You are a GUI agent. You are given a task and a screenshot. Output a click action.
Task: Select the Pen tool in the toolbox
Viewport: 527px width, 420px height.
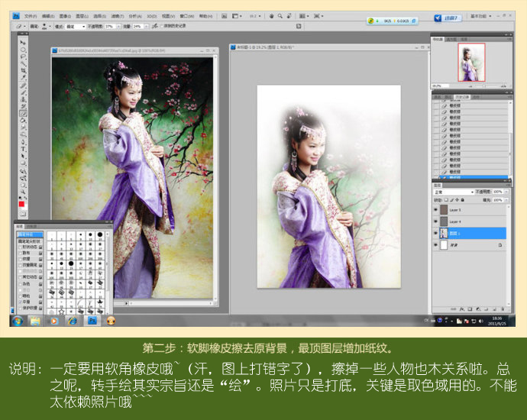click(x=23, y=142)
